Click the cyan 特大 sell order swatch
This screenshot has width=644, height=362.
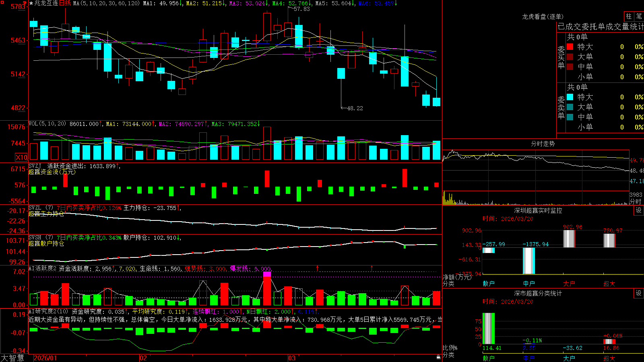(570, 97)
